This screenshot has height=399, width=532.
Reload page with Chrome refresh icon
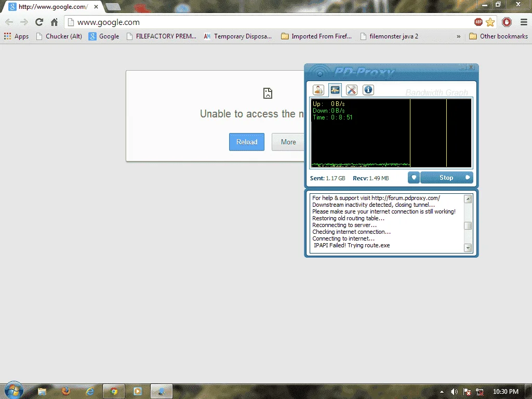[39, 22]
